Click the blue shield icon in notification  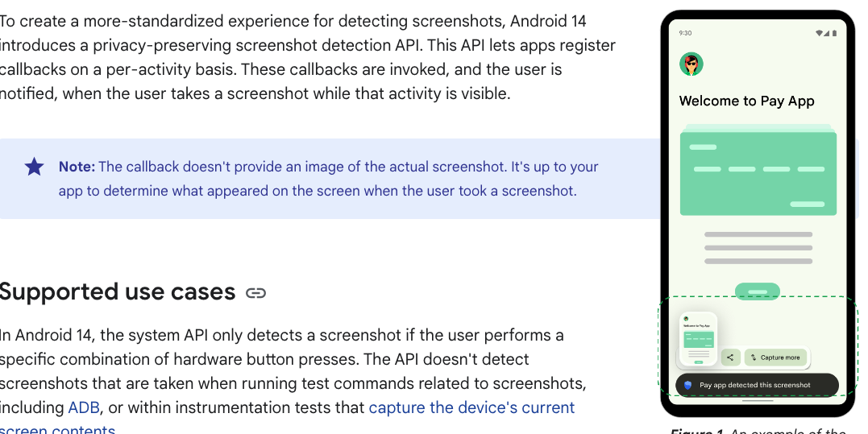pyautogui.click(x=688, y=385)
